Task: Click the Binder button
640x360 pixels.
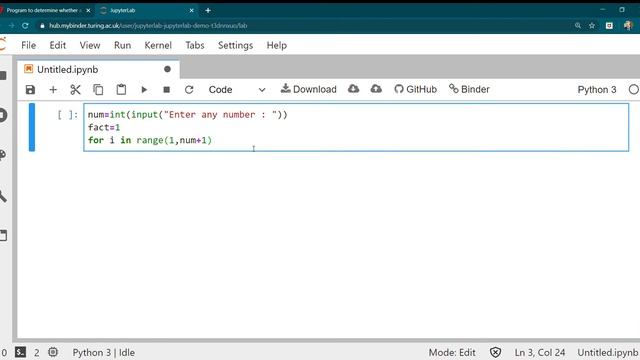Action: 469,89
